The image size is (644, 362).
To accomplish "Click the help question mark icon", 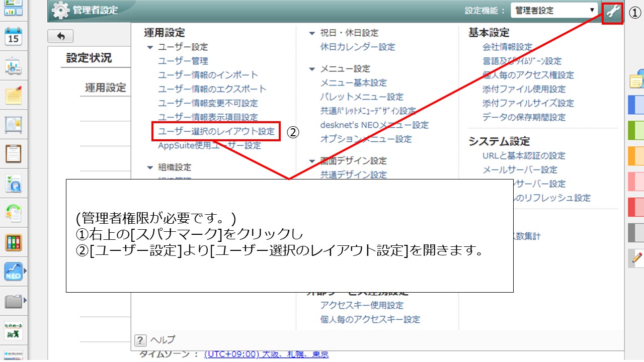I will pyautogui.click(x=140, y=339).
